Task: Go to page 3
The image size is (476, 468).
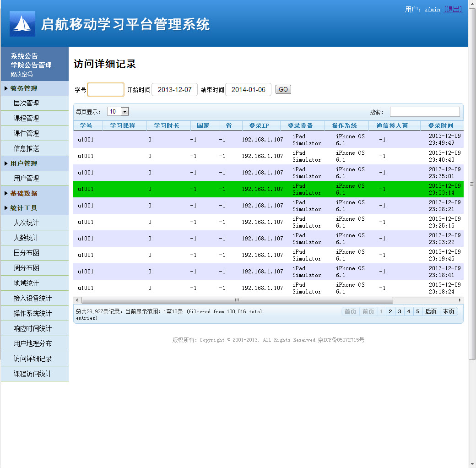Action: (x=400, y=311)
